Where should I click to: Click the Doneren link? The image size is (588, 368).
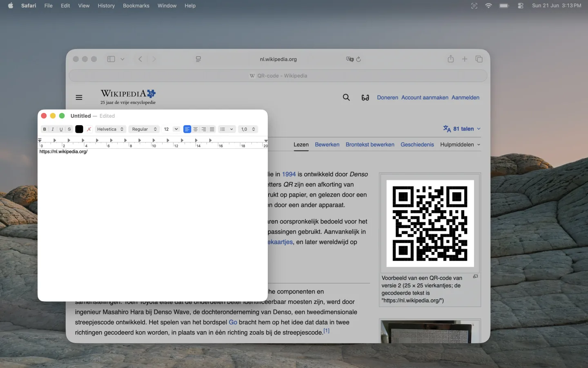click(388, 97)
